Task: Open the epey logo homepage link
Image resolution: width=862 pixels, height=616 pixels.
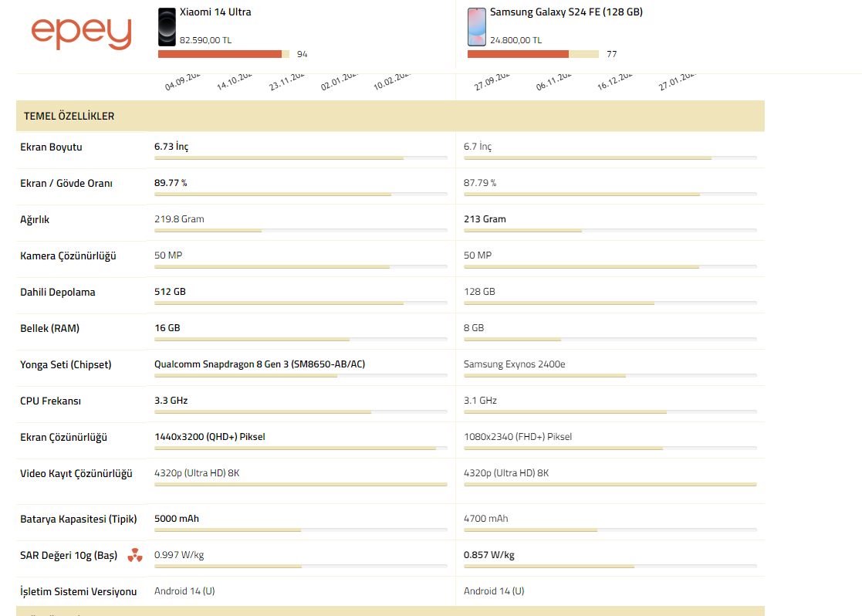Action: (81, 33)
